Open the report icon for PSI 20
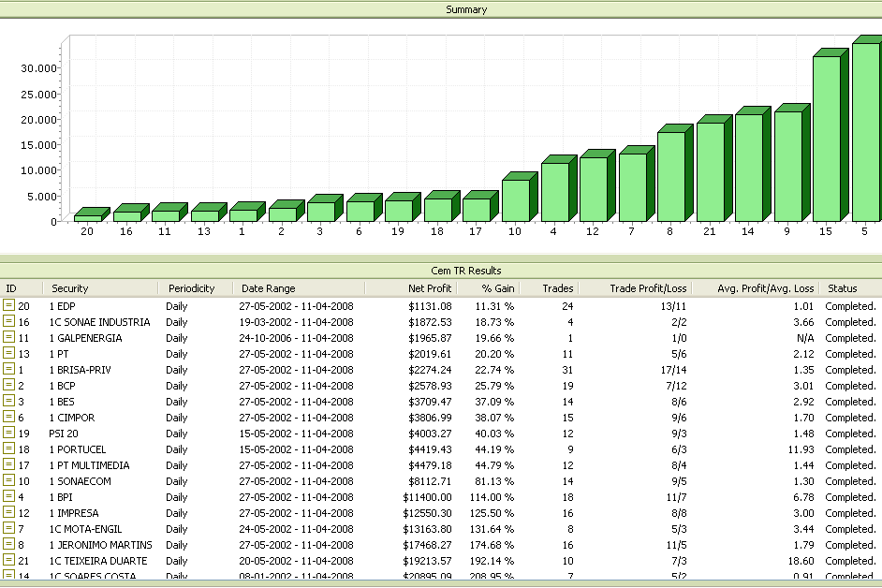Screen dimensions: 882x588 click(9, 433)
